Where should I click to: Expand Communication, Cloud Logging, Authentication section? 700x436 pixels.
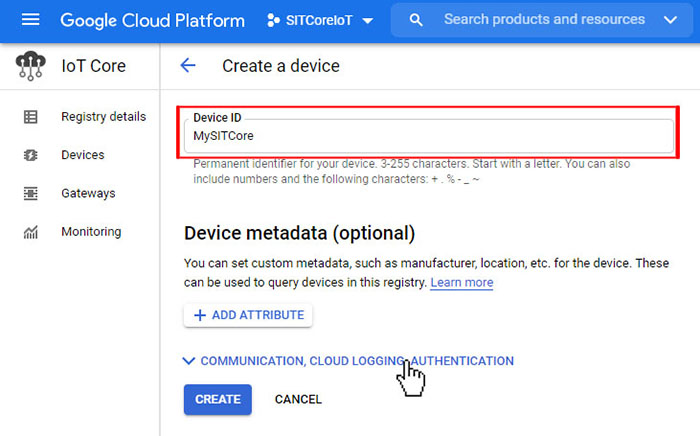(348, 361)
